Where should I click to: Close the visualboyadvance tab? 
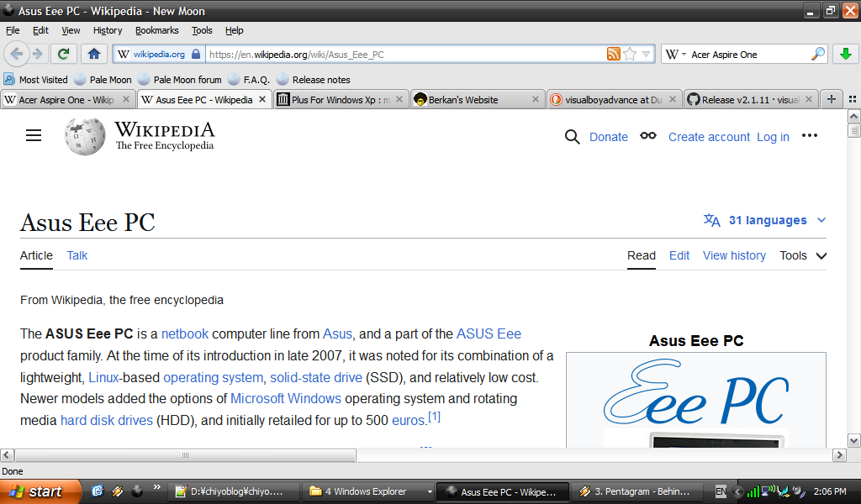(x=672, y=99)
